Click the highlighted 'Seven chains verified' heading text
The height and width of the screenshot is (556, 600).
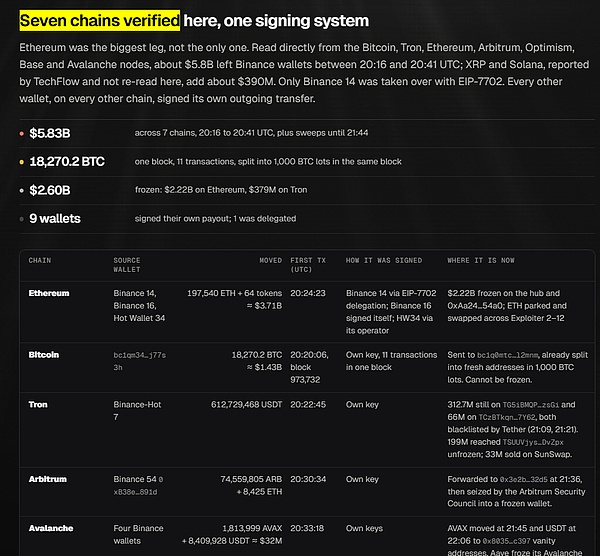(x=99, y=20)
